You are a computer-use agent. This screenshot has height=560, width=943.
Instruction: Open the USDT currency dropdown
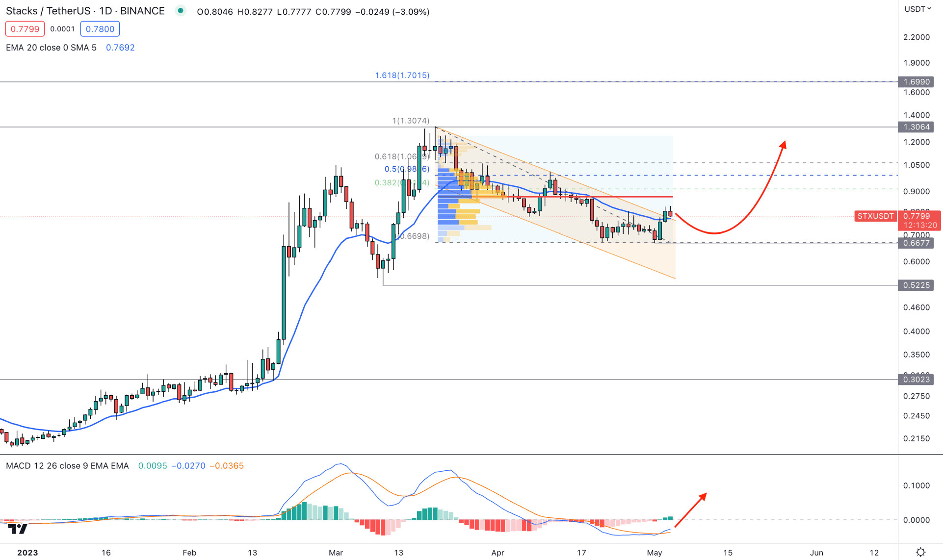[917, 9]
